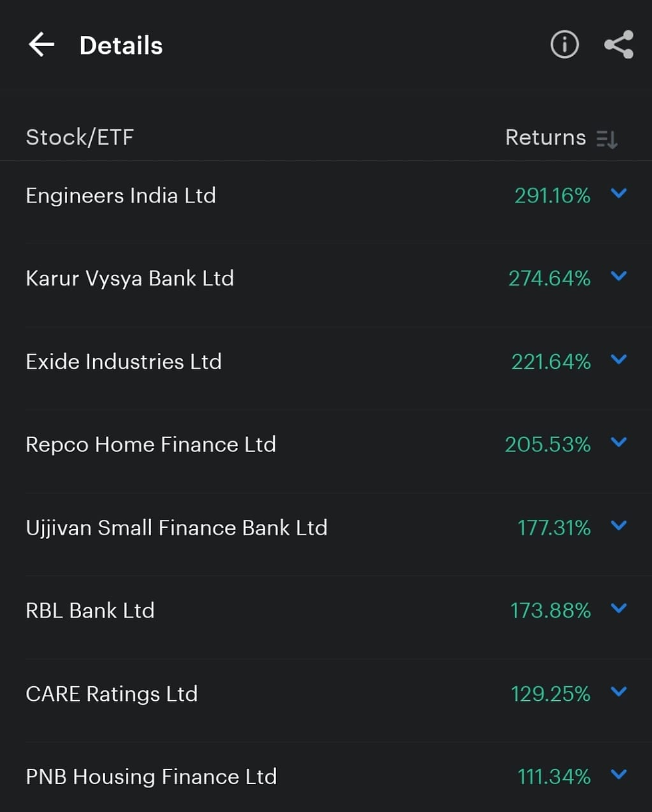Expand PNB Housing Finance Ltd chevron
Viewport: 652px width, 812px height.
[619, 775]
